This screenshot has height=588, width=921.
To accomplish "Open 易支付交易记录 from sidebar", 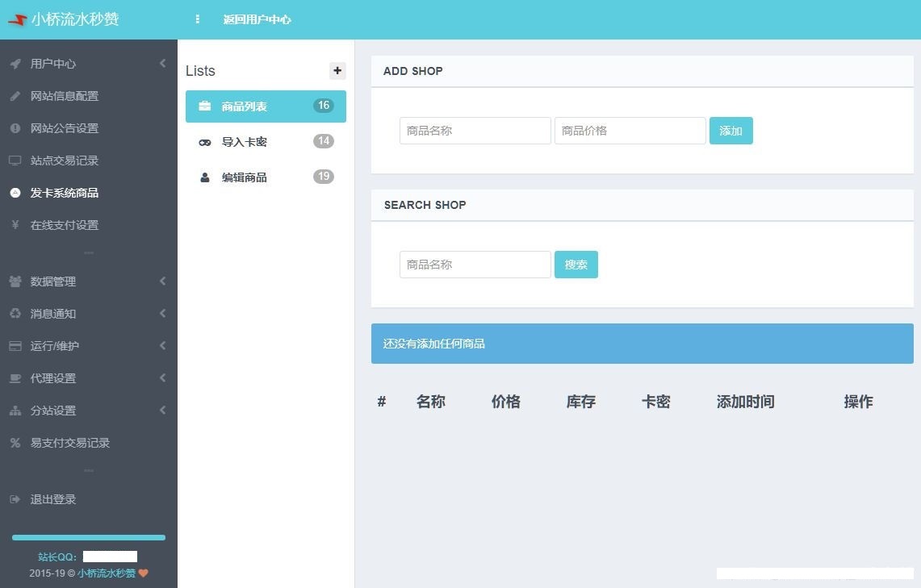I will (x=70, y=443).
